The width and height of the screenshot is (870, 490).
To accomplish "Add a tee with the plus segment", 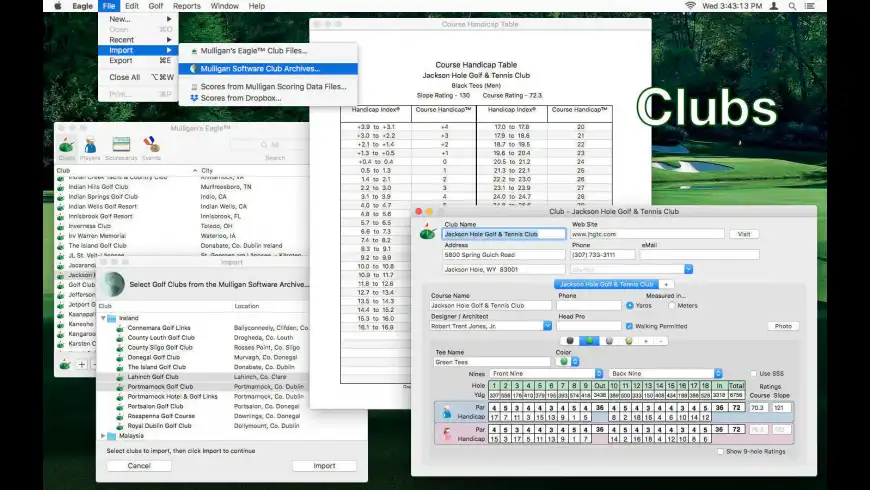I will 646,341.
